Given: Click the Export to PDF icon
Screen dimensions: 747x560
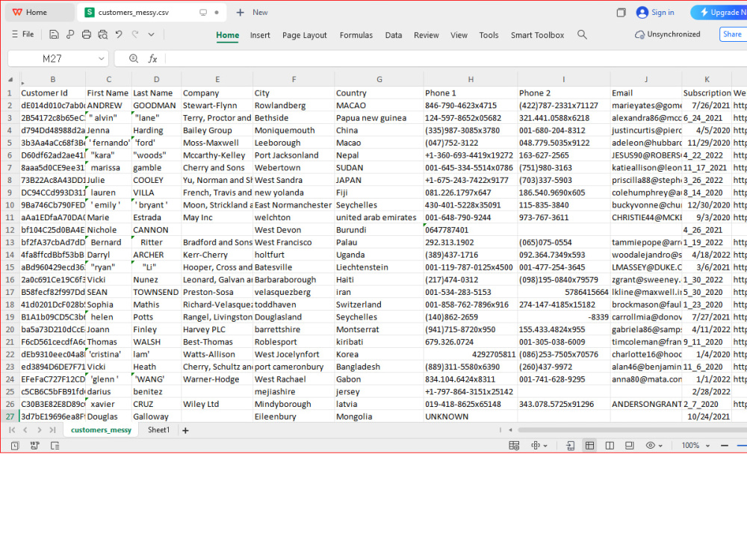Looking at the screenshot, I should 70,34.
